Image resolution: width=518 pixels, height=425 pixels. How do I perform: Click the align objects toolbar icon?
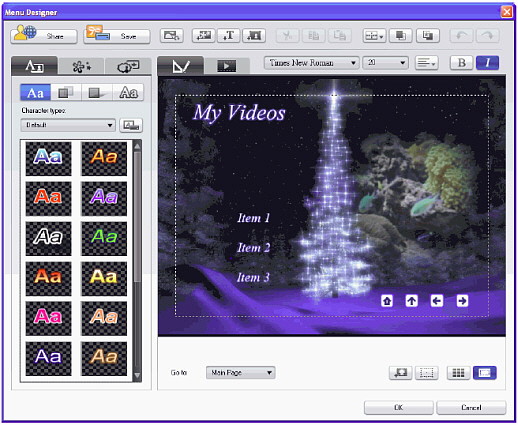pyautogui.click(x=374, y=36)
